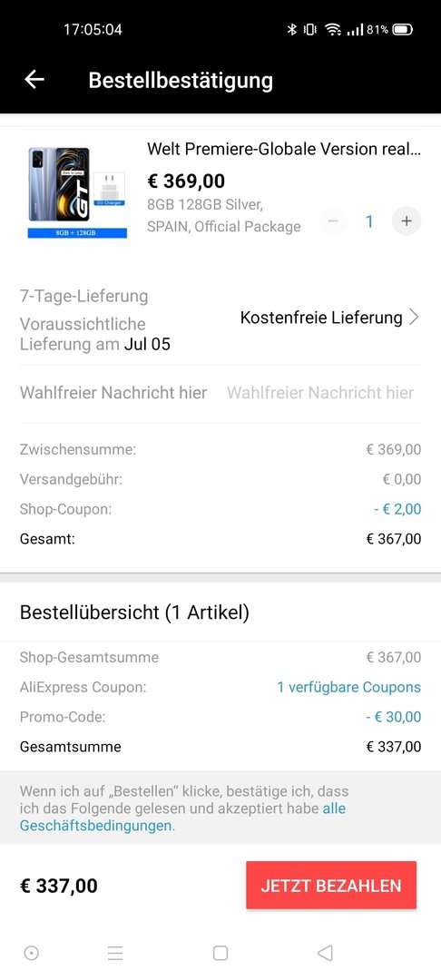Tap the circular assistant icon in nav bar

(x=31, y=953)
